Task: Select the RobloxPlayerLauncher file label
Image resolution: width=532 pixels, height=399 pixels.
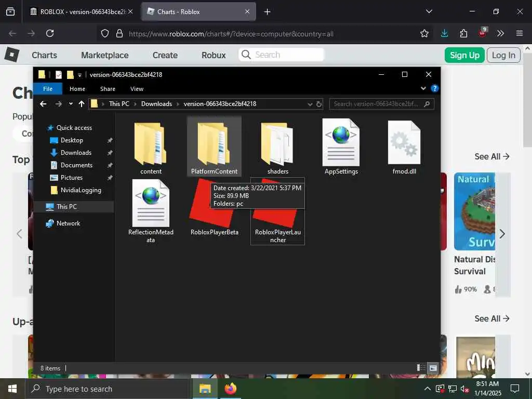Action: pos(278,236)
